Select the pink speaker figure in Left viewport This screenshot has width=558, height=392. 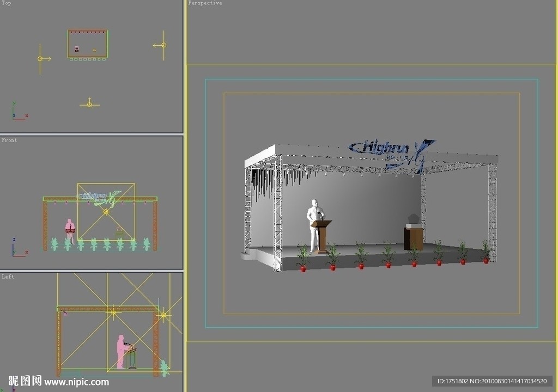[122, 352]
